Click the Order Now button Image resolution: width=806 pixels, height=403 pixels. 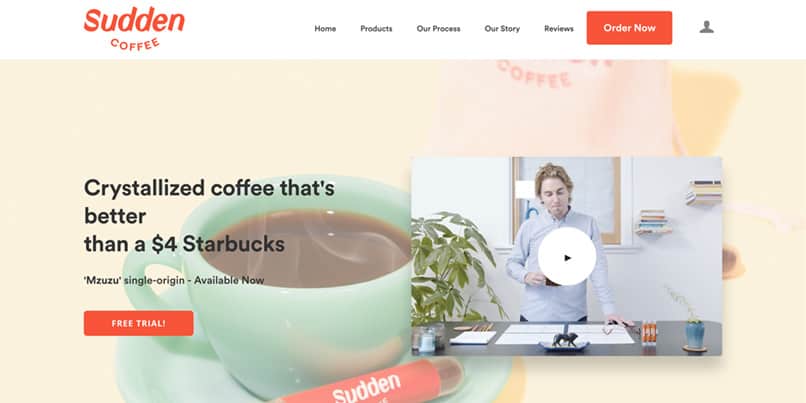(x=629, y=28)
